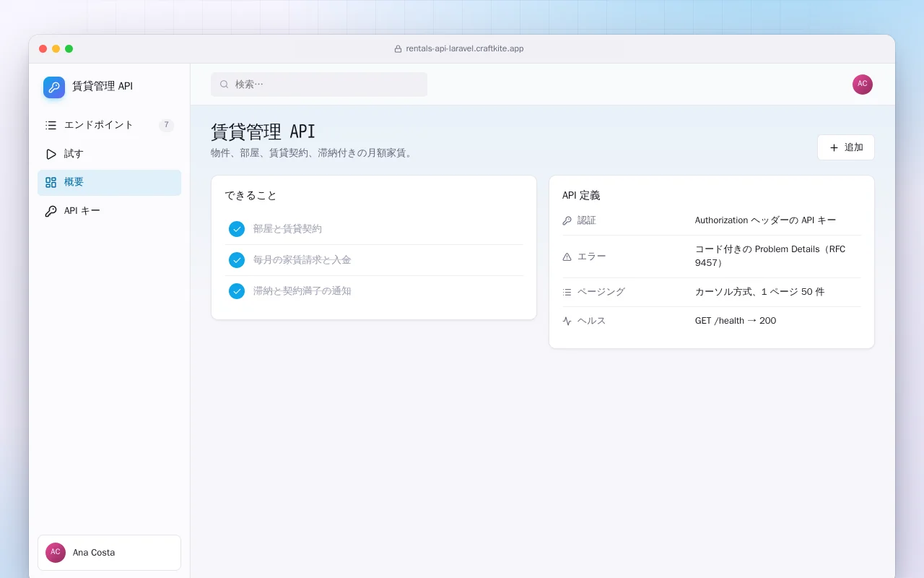
Task: Click the ページング row label
Action: [601, 292]
